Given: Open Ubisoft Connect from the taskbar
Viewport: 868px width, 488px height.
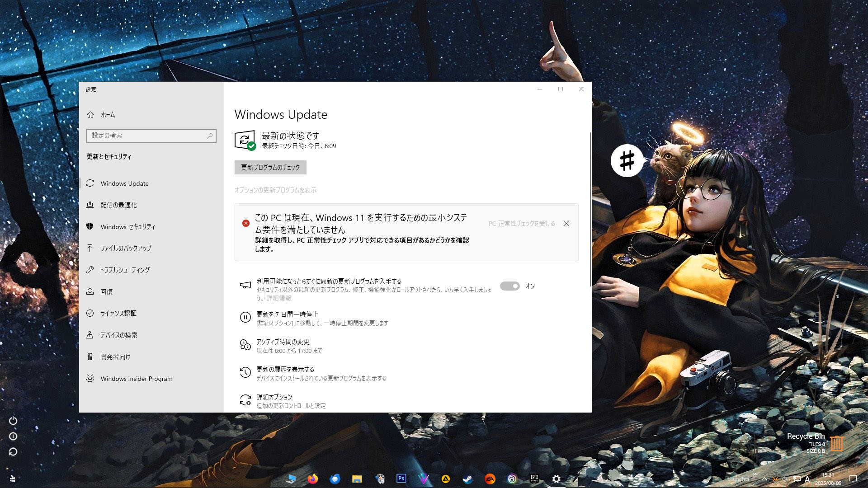Looking at the screenshot, I should click(x=512, y=479).
